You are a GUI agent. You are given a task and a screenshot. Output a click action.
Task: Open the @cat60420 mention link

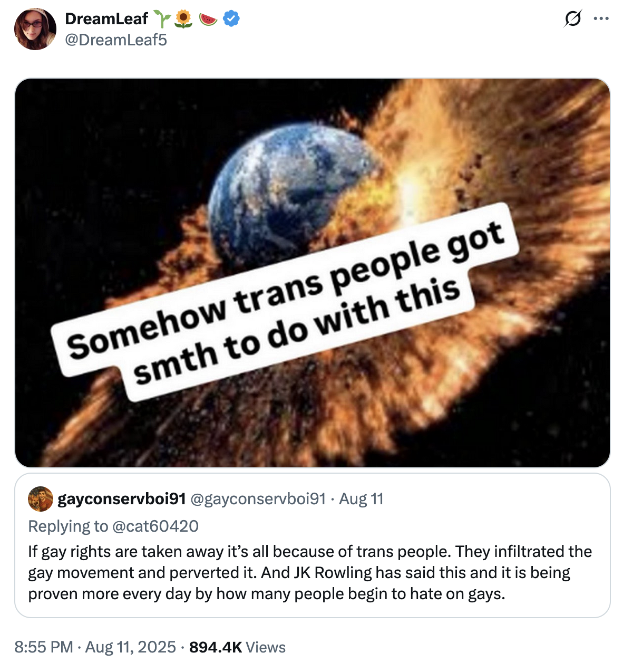(155, 526)
